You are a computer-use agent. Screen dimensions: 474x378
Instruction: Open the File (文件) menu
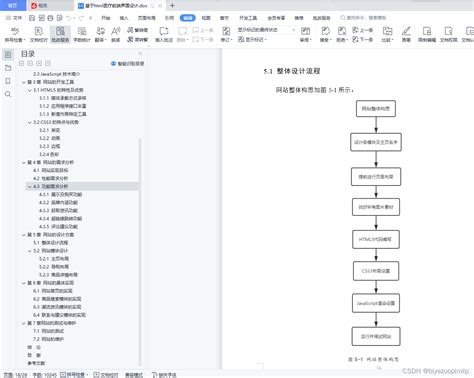14,18
